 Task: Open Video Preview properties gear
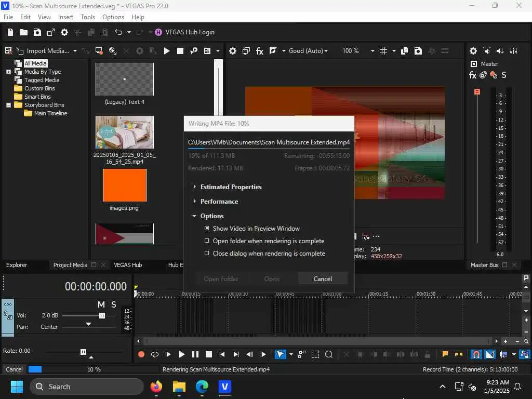pyautogui.click(x=232, y=51)
